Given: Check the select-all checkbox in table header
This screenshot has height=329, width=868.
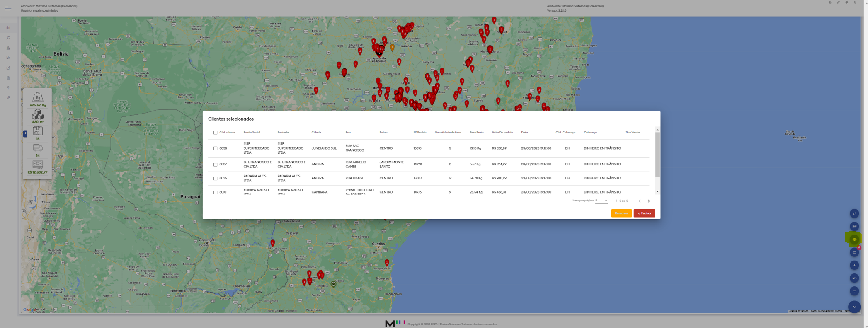Looking at the screenshot, I should click(x=215, y=133).
